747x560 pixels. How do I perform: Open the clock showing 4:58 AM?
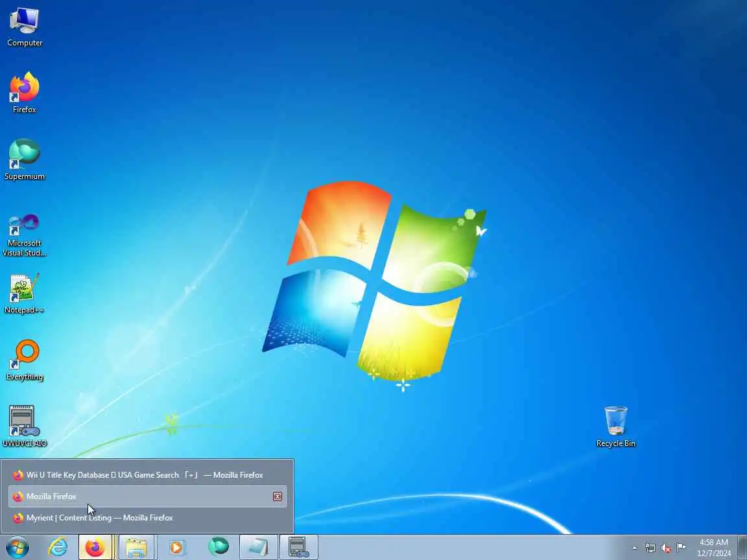point(714,548)
